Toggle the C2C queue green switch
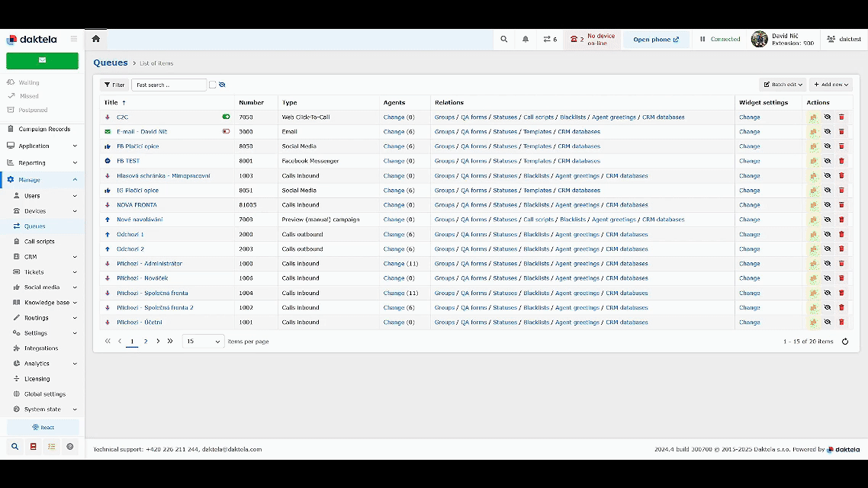This screenshot has height=488, width=868. pos(226,117)
